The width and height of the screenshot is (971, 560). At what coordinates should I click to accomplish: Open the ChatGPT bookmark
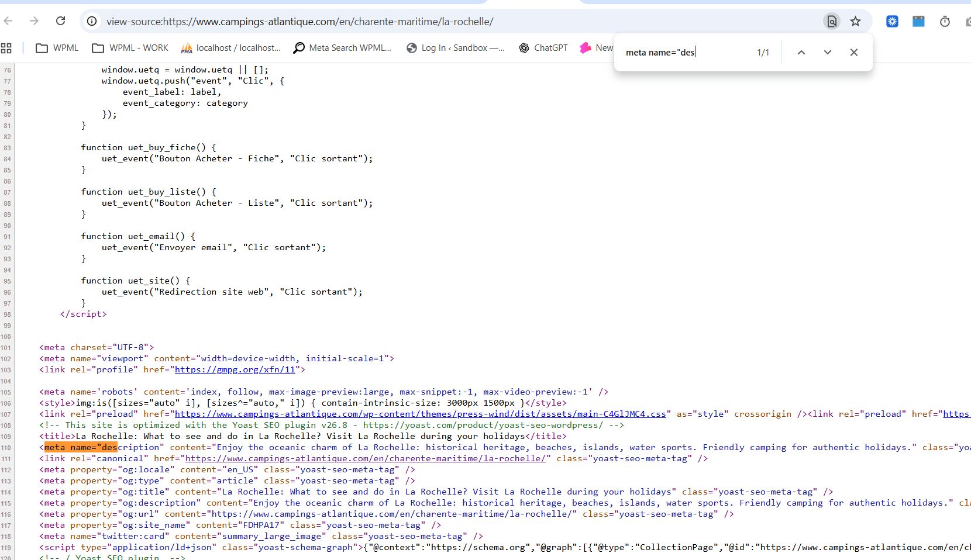coord(543,48)
